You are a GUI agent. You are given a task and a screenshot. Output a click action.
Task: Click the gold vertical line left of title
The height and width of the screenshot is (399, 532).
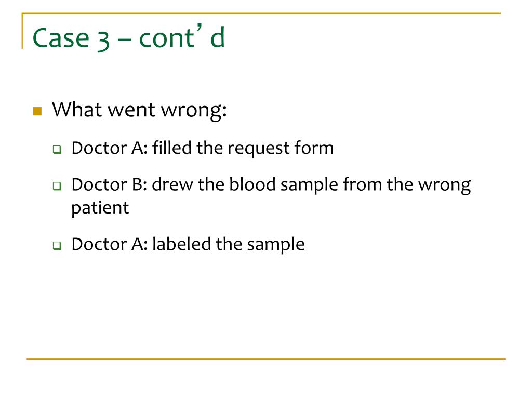coord(22,31)
